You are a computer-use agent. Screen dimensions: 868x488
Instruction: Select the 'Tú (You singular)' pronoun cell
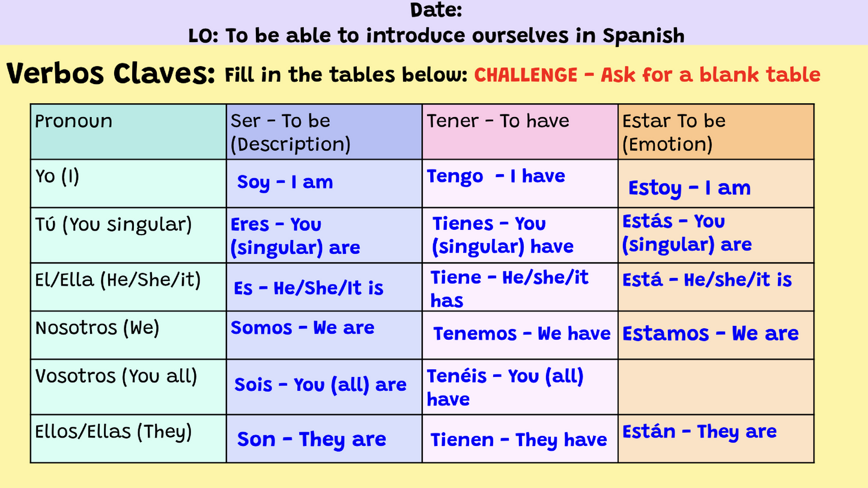click(129, 235)
